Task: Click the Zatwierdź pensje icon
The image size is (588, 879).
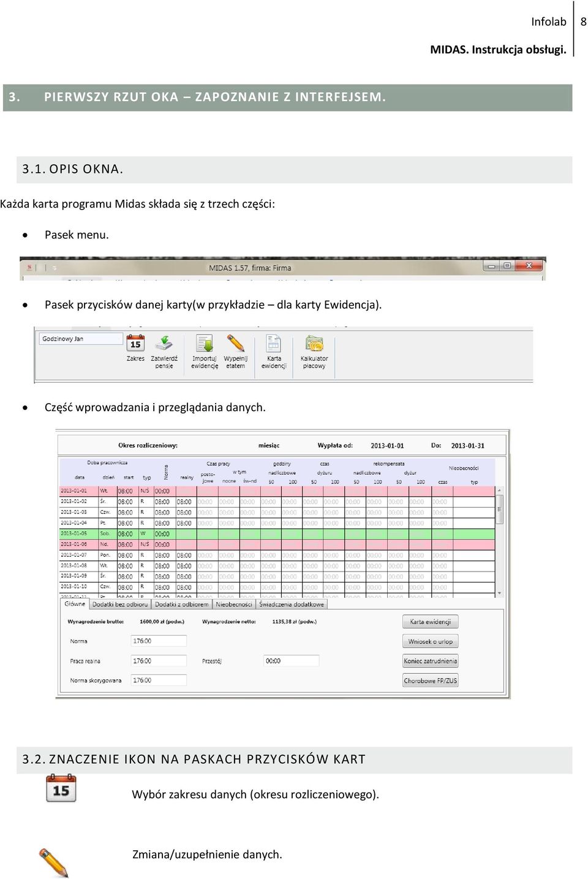Action: (x=164, y=344)
